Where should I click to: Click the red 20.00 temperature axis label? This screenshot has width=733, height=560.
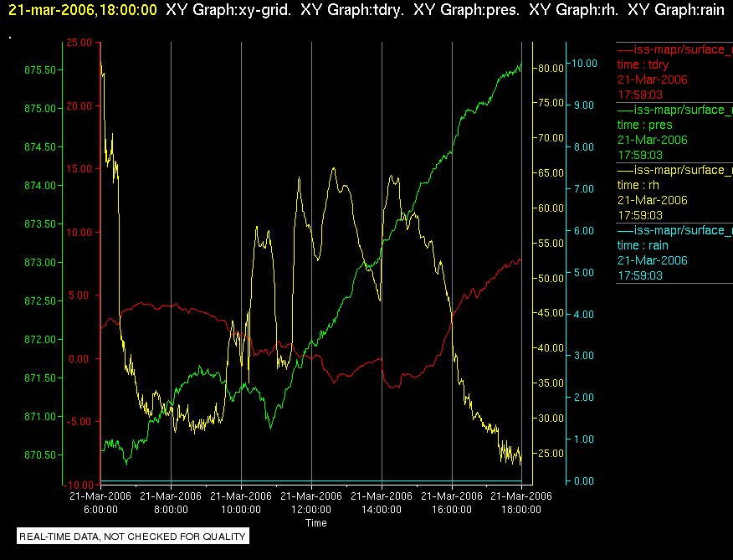pos(79,106)
